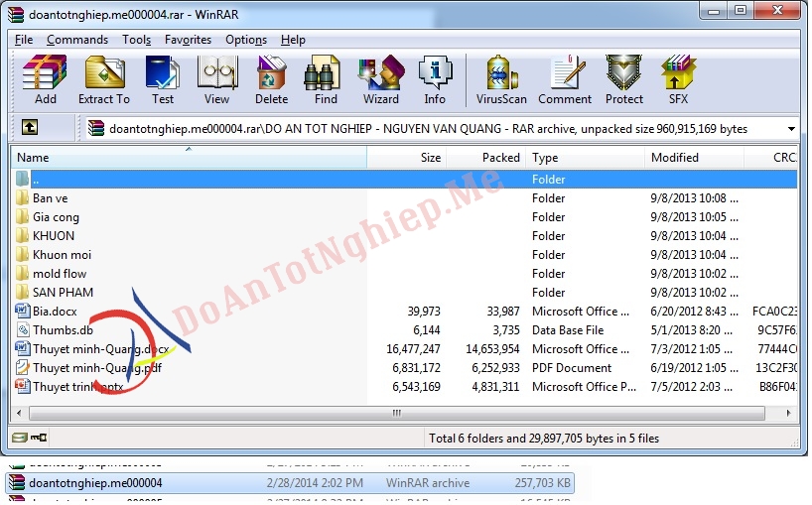The width and height of the screenshot is (812, 505).
Task: Sort by the Type column header
Action: click(x=586, y=158)
